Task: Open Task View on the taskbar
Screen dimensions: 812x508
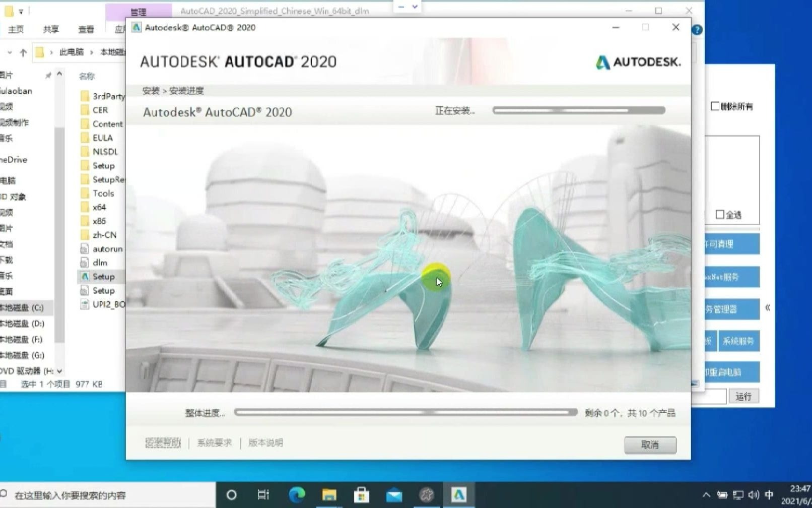Action: point(263,495)
